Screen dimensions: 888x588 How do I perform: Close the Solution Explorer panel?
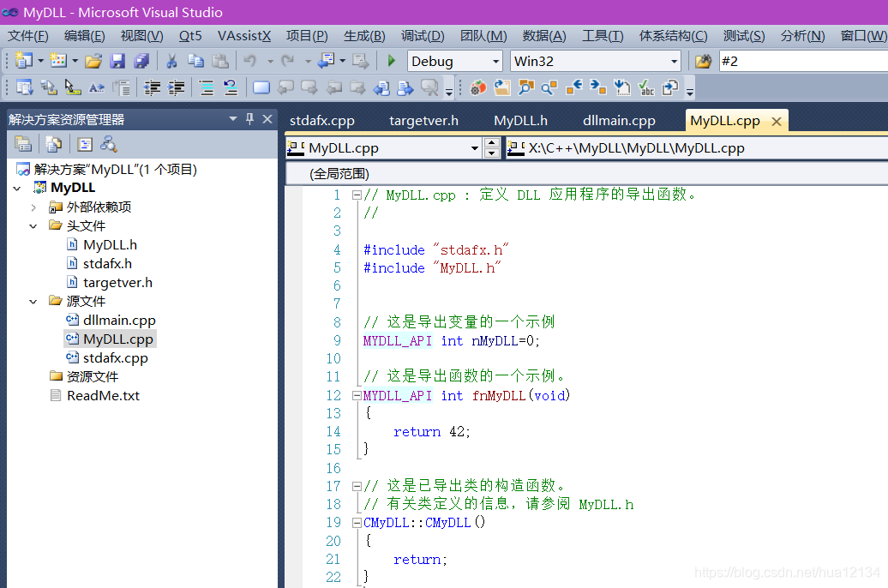pyautogui.click(x=267, y=119)
